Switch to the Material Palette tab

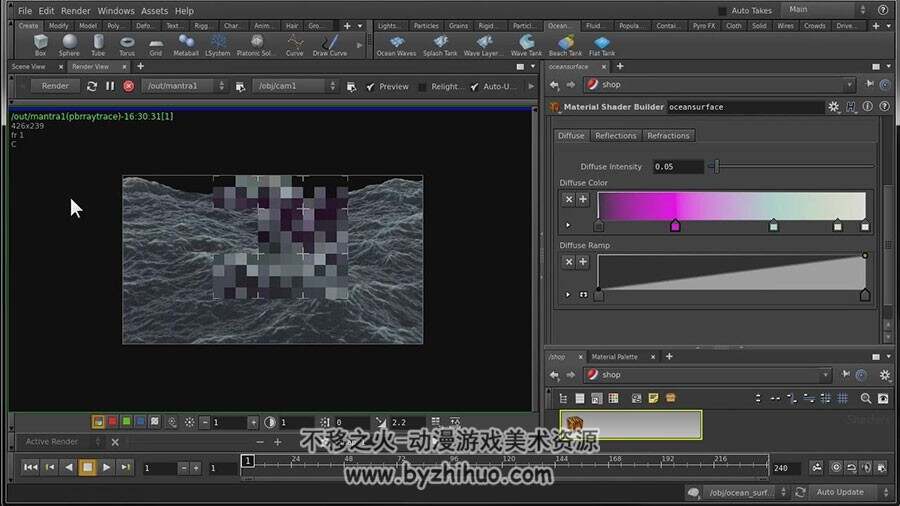click(615, 357)
